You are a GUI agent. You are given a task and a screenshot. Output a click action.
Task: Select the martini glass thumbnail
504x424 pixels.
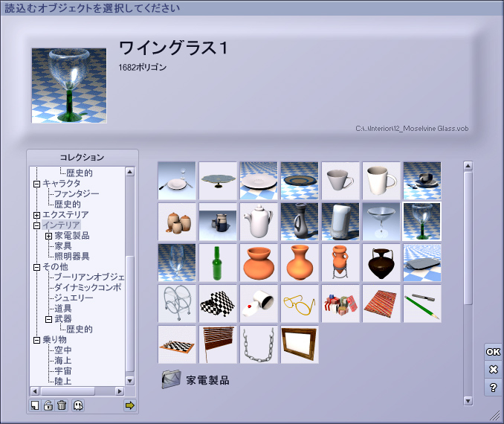click(381, 222)
